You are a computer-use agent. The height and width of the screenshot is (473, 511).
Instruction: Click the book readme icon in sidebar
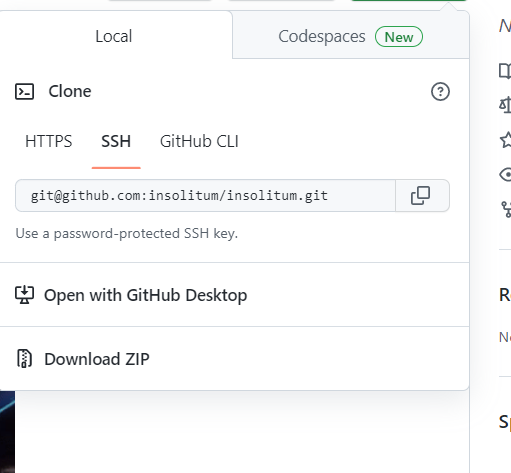click(x=505, y=71)
